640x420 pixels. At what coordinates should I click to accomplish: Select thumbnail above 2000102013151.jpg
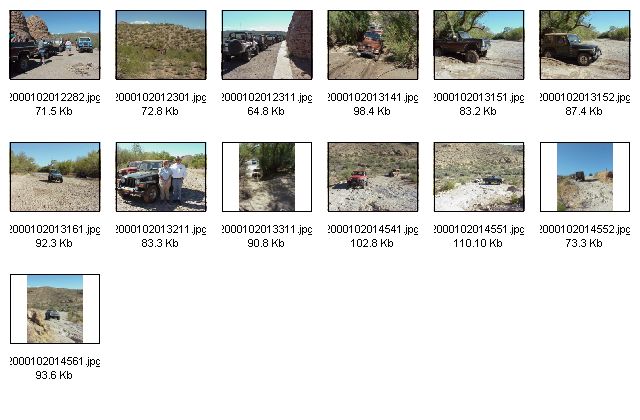[x=479, y=45]
